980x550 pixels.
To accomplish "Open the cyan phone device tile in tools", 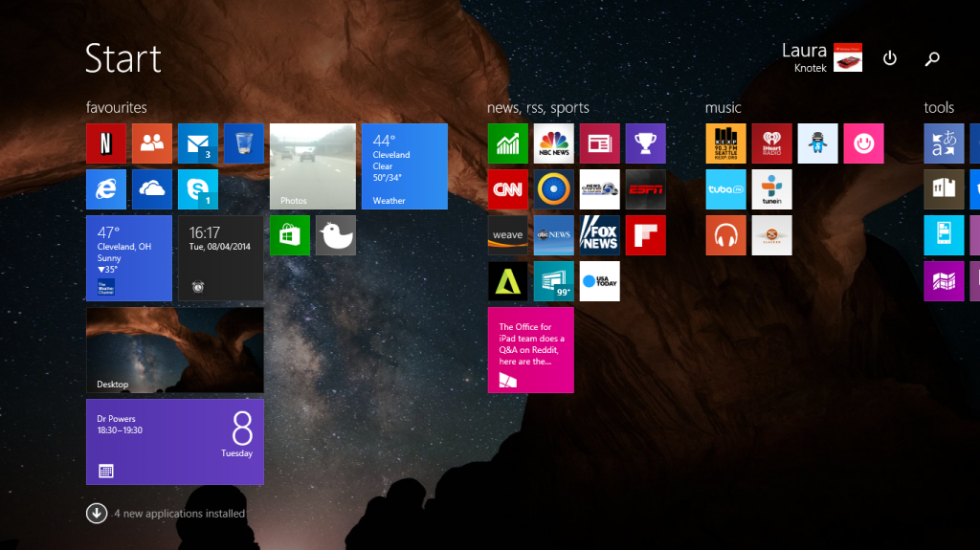I will [x=944, y=235].
